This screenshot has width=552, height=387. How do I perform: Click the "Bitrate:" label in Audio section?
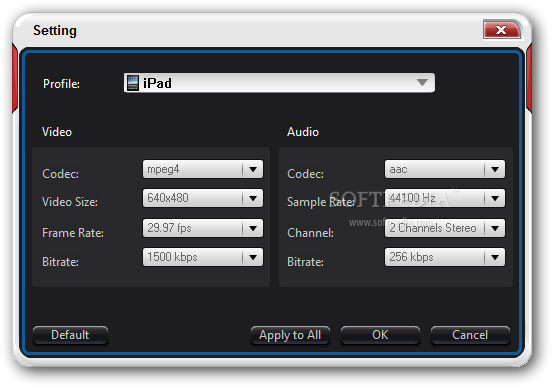pyautogui.click(x=306, y=262)
